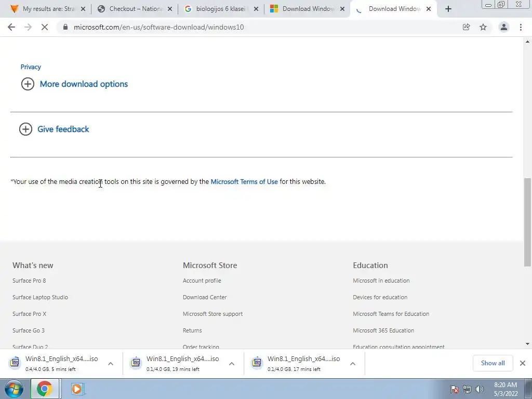Open Surface Go 3 link
The height and width of the screenshot is (399, 532).
29,330
